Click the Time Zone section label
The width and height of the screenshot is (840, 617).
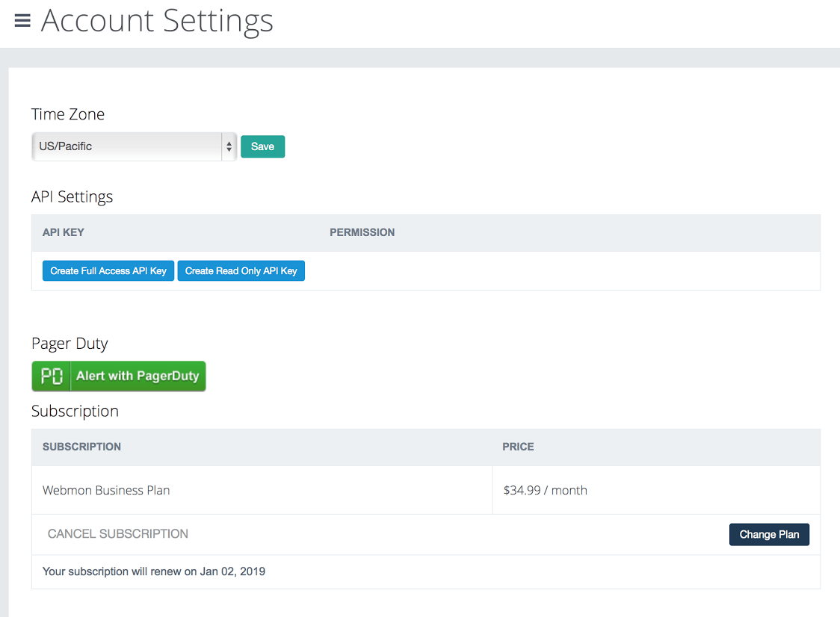pos(68,114)
